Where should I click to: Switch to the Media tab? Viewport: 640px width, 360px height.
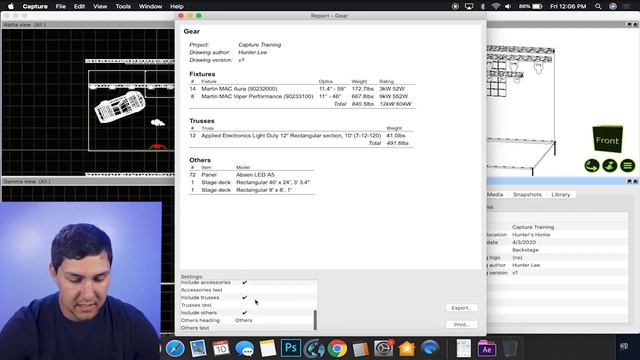tap(495, 195)
